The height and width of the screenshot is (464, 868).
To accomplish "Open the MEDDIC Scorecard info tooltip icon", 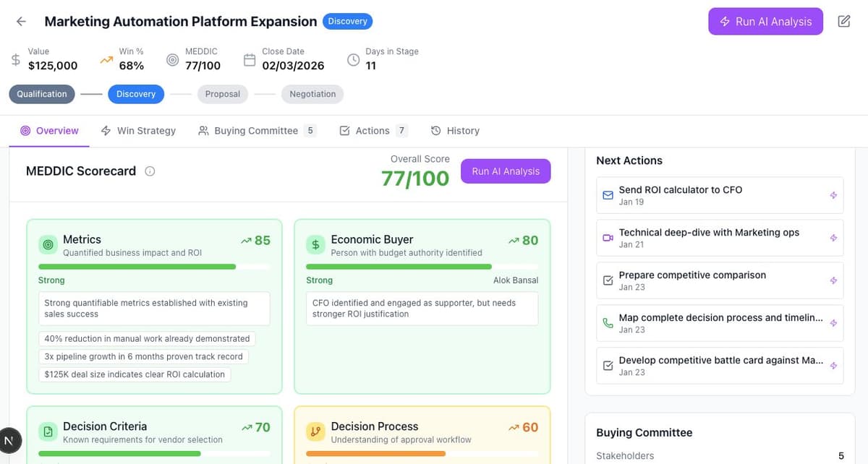I will [150, 171].
